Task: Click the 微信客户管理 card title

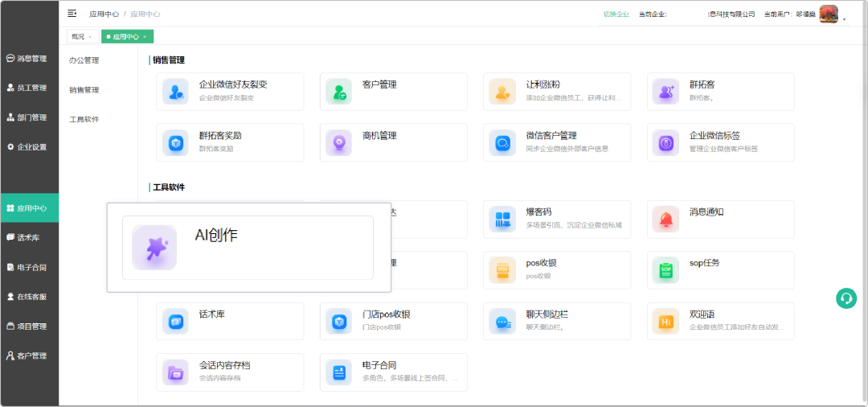Action: [x=551, y=136]
